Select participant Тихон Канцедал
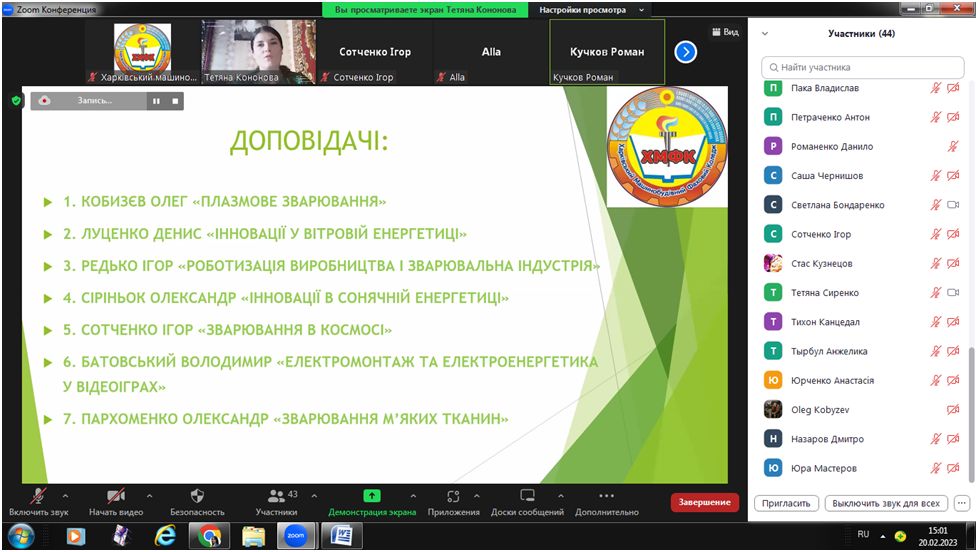 [x=861, y=322]
